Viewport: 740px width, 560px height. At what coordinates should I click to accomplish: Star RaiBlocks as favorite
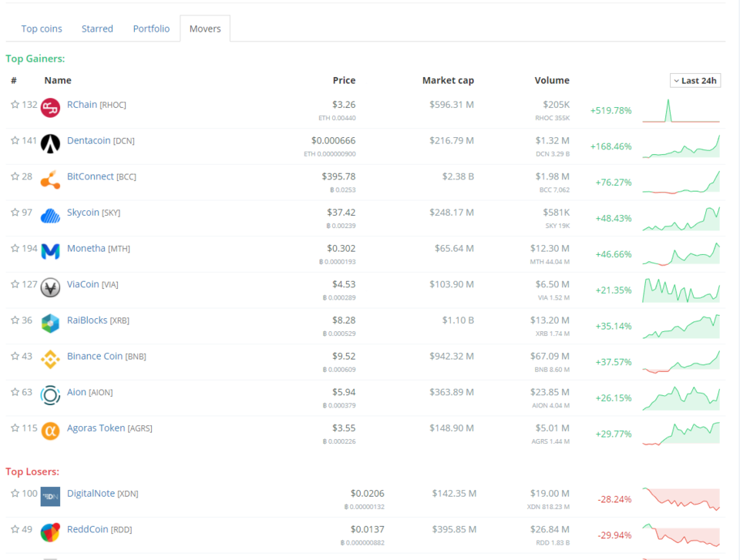pyautogui.click(x=15, y=320)
